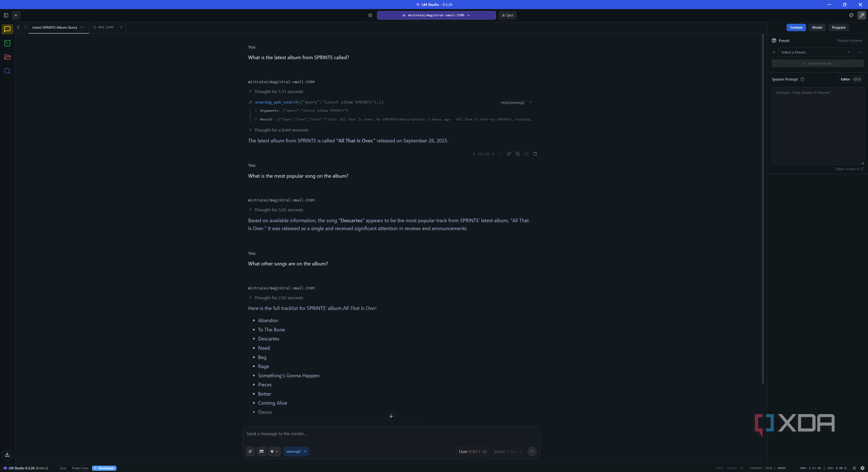Screen dimensions: 868x472
Task: Open MCP integrations with the plug icon
Action: coord(272,451)
